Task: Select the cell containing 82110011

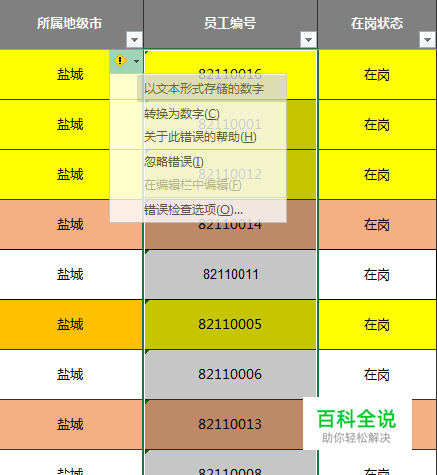Action: pos(230,274)
